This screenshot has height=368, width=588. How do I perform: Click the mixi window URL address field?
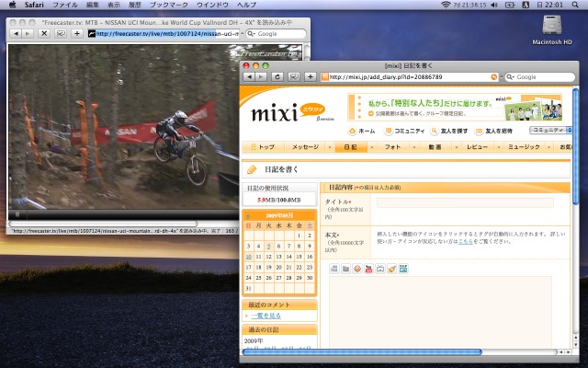click(410, 77)
